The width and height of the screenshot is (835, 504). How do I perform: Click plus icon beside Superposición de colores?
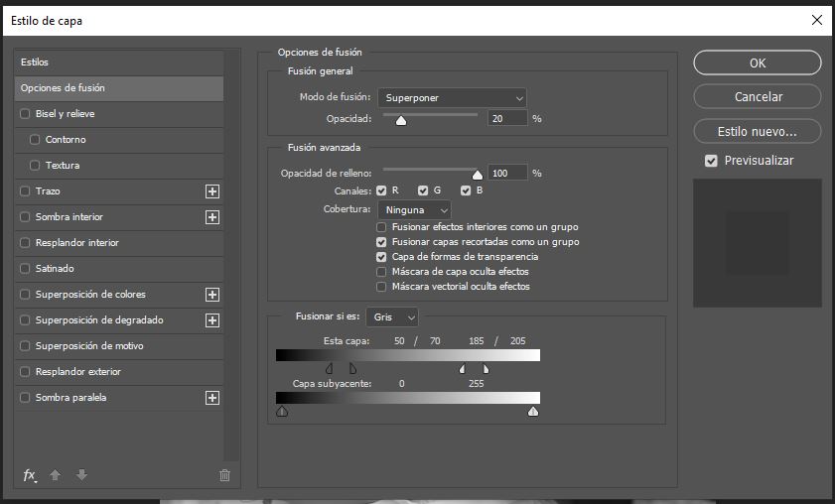pos(212,295)
